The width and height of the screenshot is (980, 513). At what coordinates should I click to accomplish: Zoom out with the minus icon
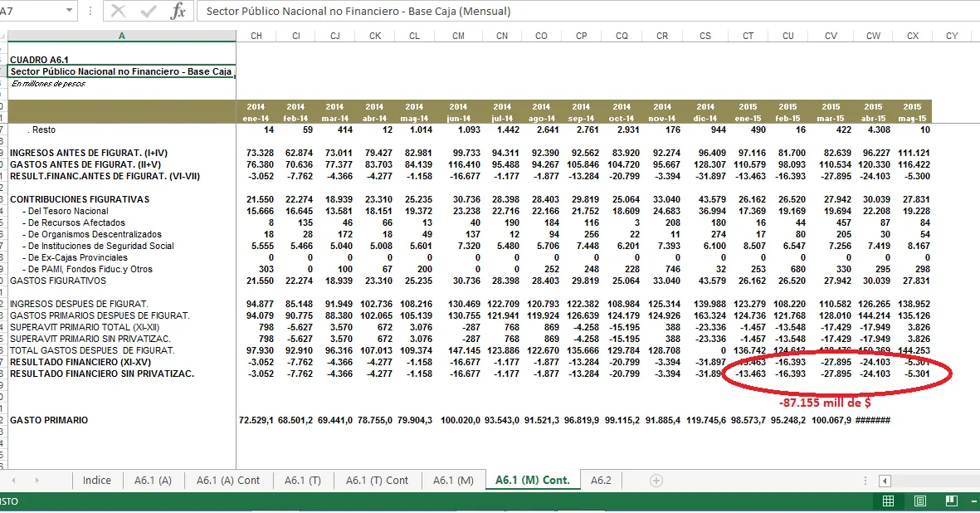click(975, 501)
